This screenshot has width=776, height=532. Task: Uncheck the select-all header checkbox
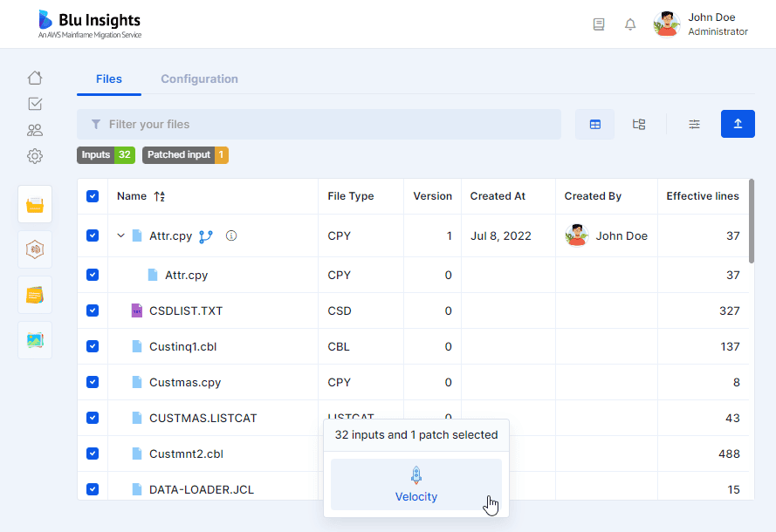93,196
